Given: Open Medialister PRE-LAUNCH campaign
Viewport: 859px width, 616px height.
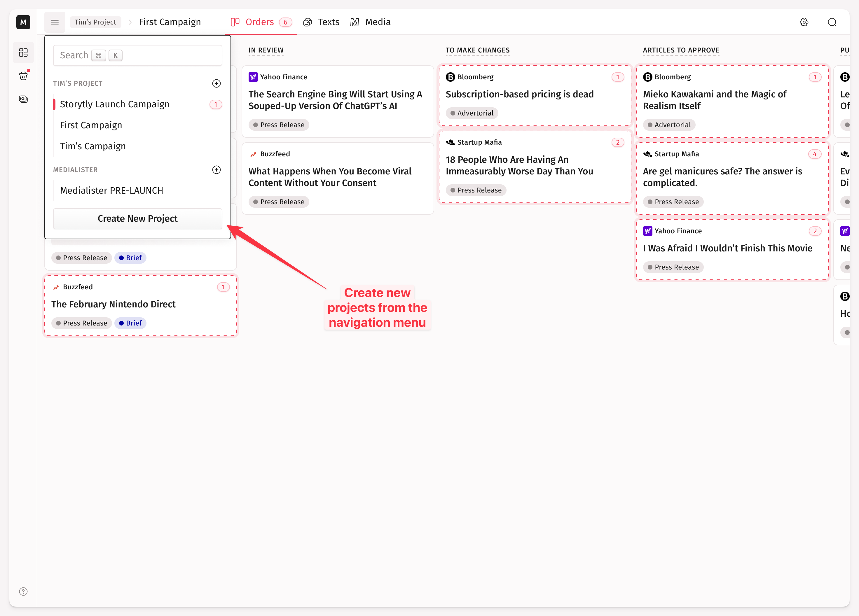Looking at the screenshot, I should (111, 190).
